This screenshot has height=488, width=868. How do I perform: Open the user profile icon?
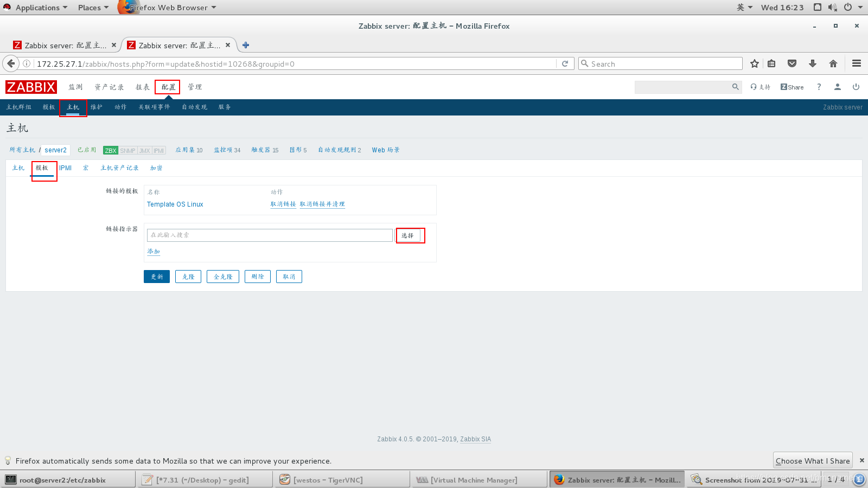pos(838,87)
